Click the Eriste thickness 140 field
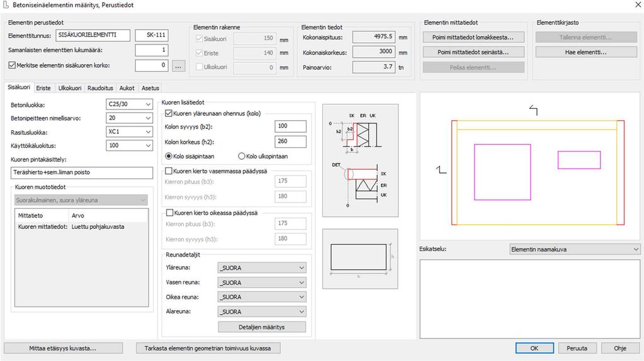Viewport: 644px width, 361px height. tap(255, 53)
